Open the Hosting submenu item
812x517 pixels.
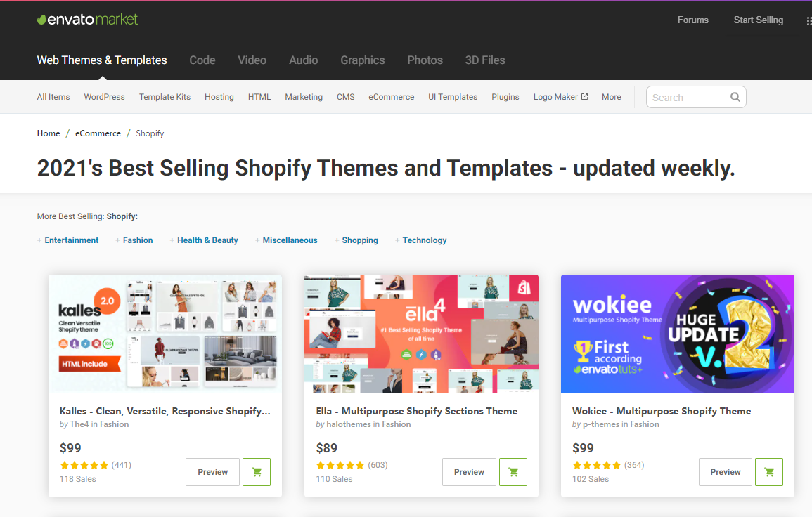(219, 97)
